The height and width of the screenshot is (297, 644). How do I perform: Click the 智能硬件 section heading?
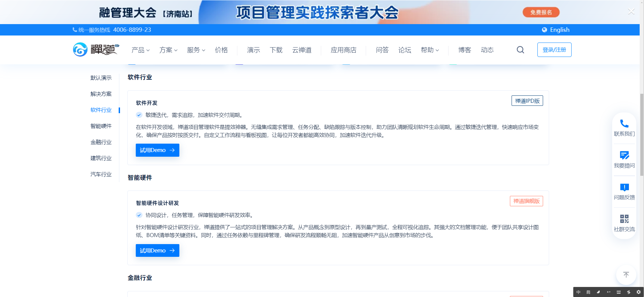click(140, 177)
